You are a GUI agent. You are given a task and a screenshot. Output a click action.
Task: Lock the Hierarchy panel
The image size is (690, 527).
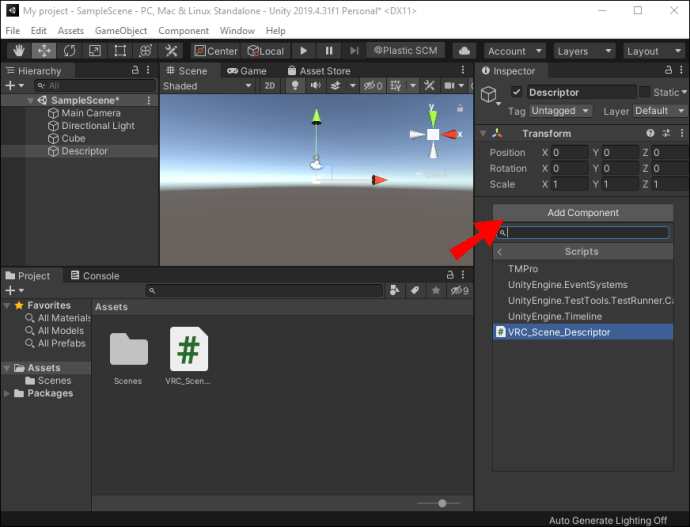click(135, 70)
